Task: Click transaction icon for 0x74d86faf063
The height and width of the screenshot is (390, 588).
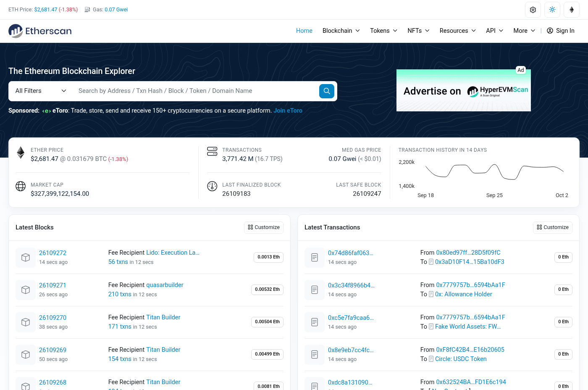Action: click(315, 258)
